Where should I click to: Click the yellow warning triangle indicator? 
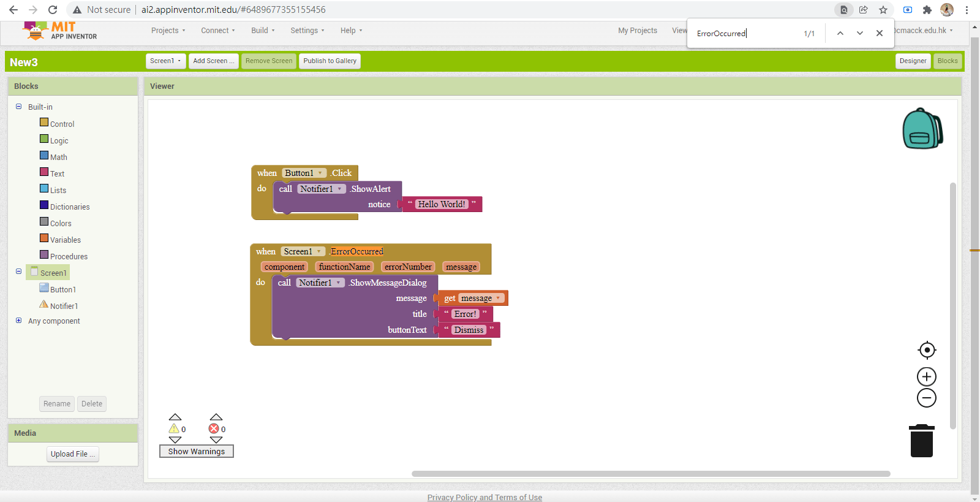[x=174, y=428]
